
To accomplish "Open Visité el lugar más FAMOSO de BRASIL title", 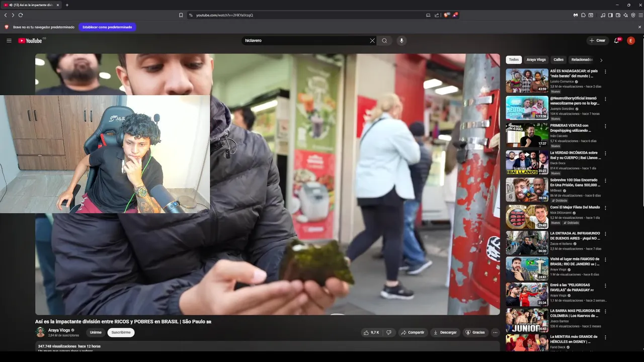I will pyautogui.click(x=575, y=261).
